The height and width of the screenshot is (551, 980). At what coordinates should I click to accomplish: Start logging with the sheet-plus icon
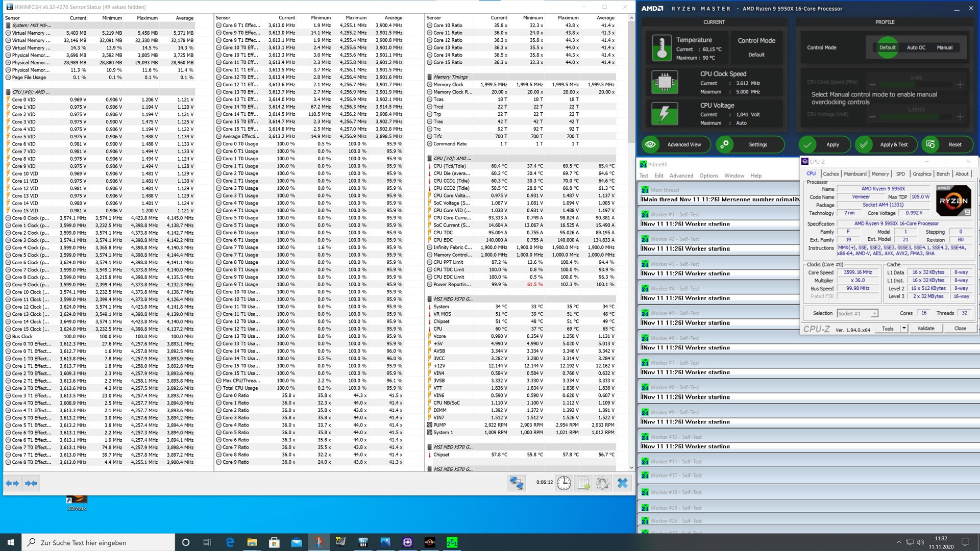pos(583,483)
